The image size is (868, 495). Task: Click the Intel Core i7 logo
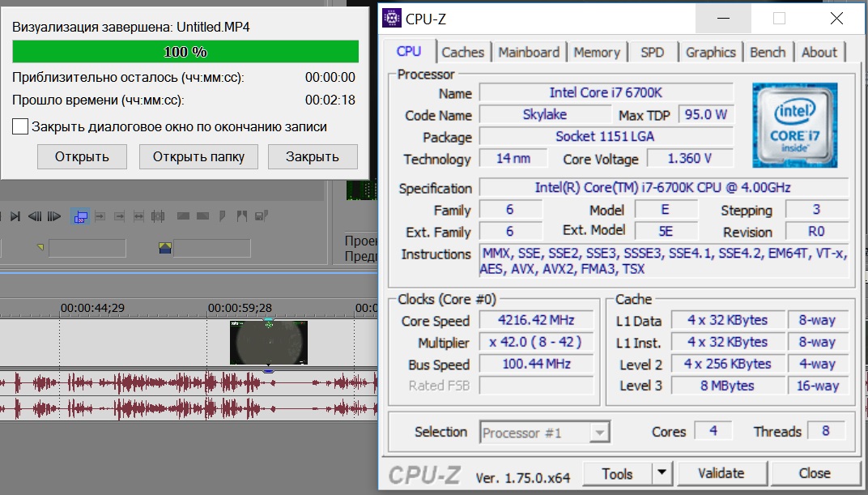click(795, 125)
